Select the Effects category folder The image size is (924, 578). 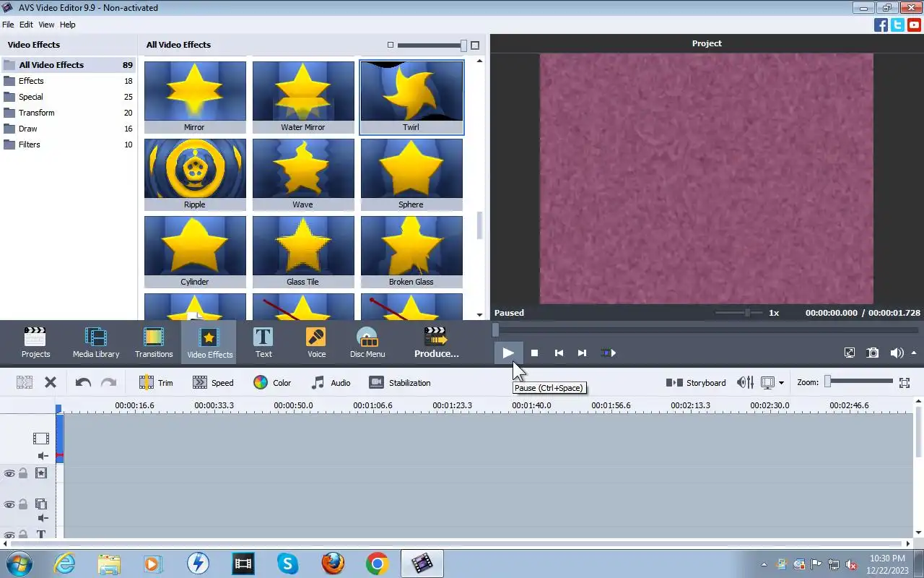68,81
